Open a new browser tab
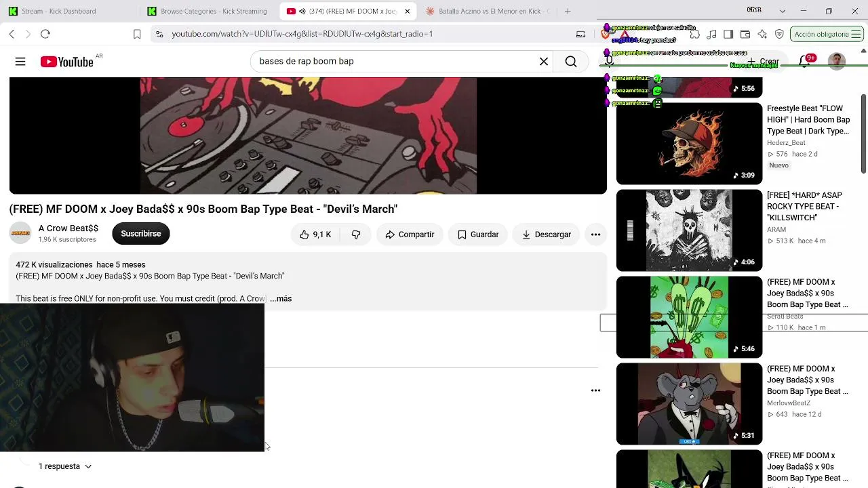 (x=568, y=11)
